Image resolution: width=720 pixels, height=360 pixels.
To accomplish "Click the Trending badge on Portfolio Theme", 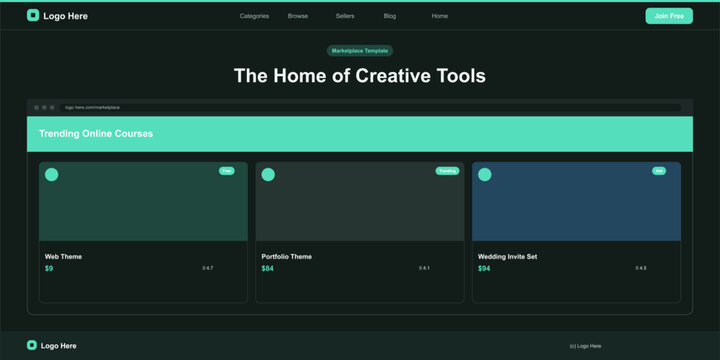I will [447, 171].
